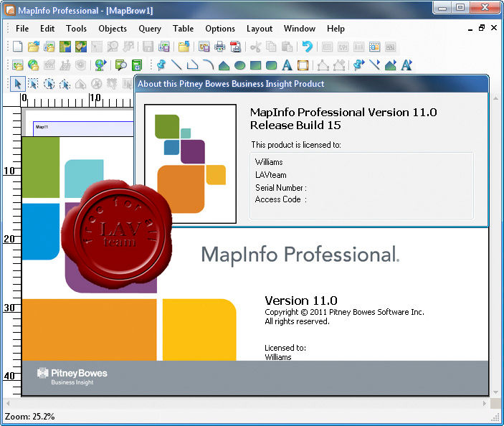Click the scroll down arrow on right

495,392
